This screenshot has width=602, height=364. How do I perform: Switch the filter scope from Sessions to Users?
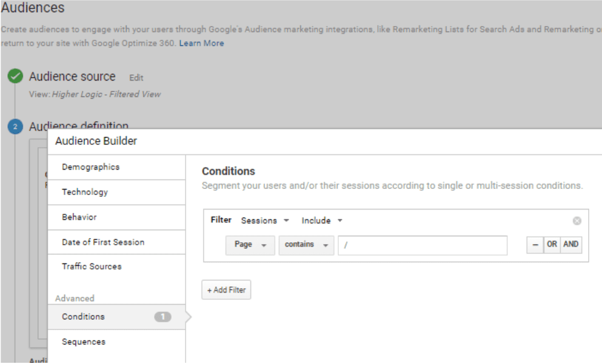click(262, 221)
